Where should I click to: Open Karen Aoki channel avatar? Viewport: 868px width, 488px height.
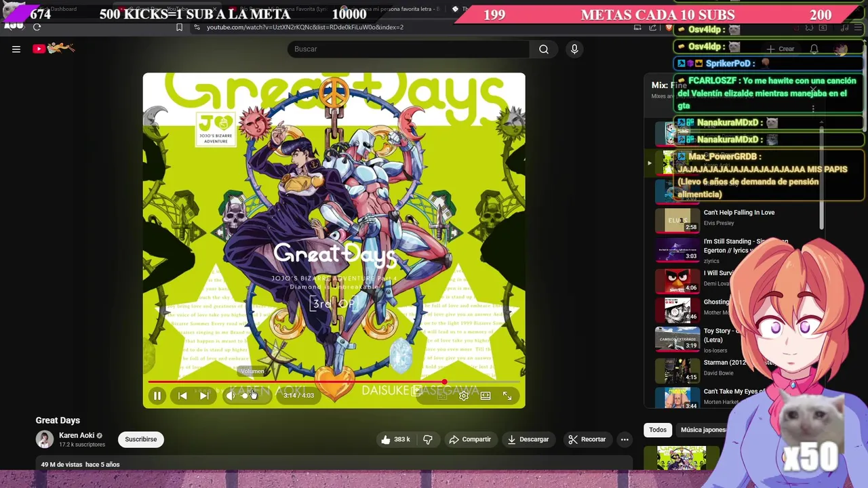click(45, 439)
